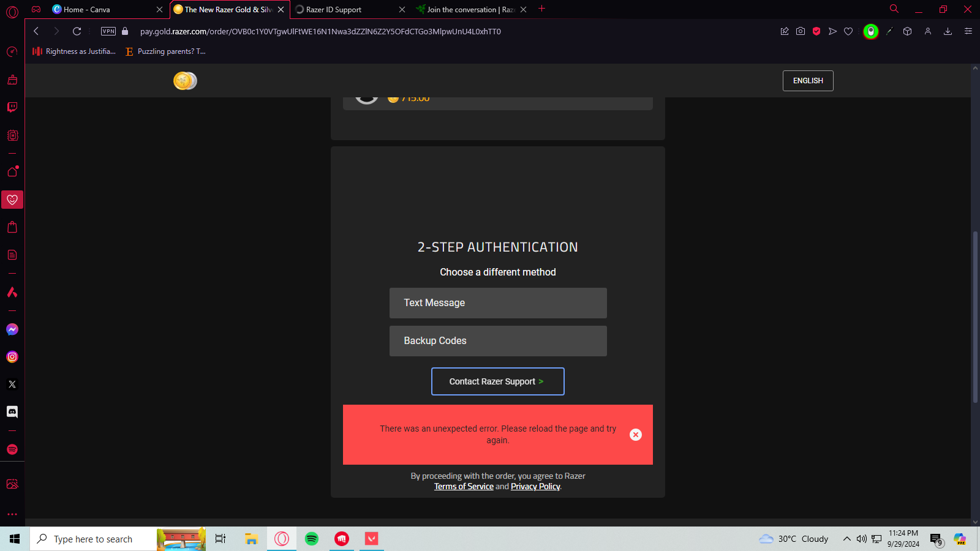This screenshot has width=980, height=551.
Task: Open Easy Setup menu icon
Action: click(x=968, y=31)
